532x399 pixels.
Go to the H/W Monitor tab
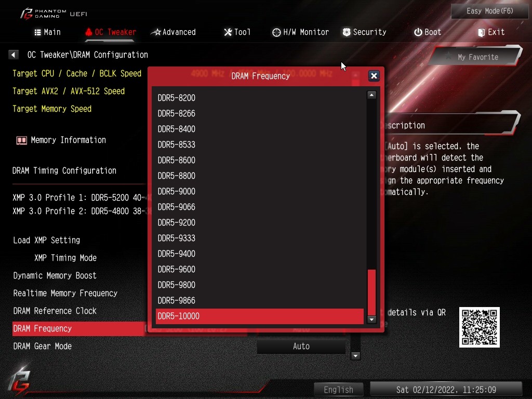coord(301,32)
